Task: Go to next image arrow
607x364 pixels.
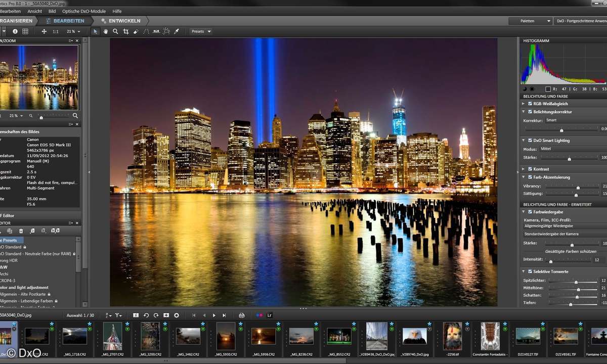Action: [214, 315]
